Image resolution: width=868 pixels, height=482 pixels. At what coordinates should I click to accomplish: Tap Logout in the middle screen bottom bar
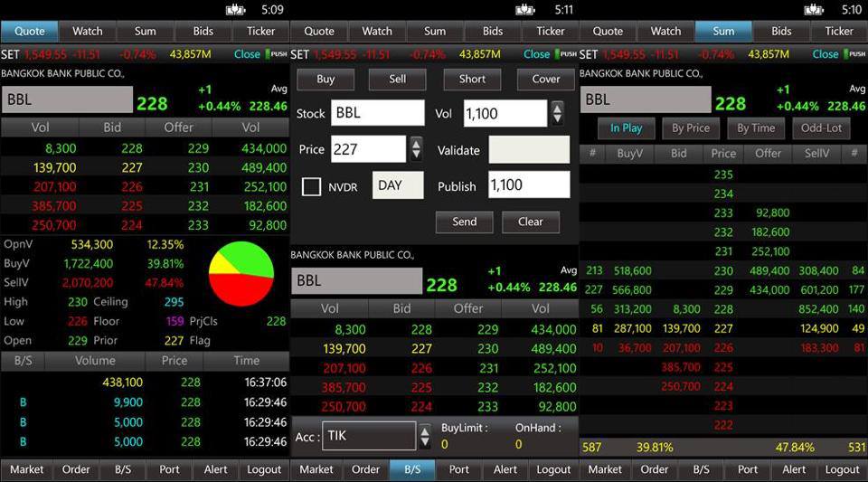(x=553, y=470)
